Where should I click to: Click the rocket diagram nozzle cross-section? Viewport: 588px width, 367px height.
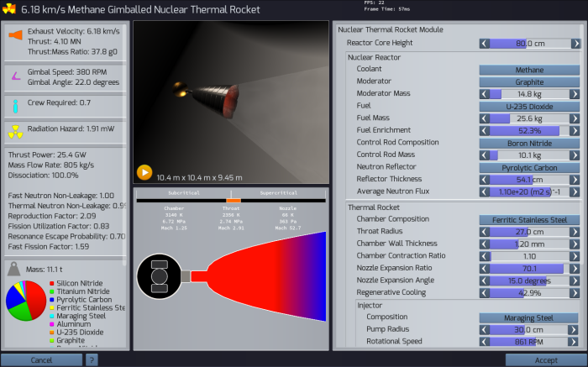[252, 275]
